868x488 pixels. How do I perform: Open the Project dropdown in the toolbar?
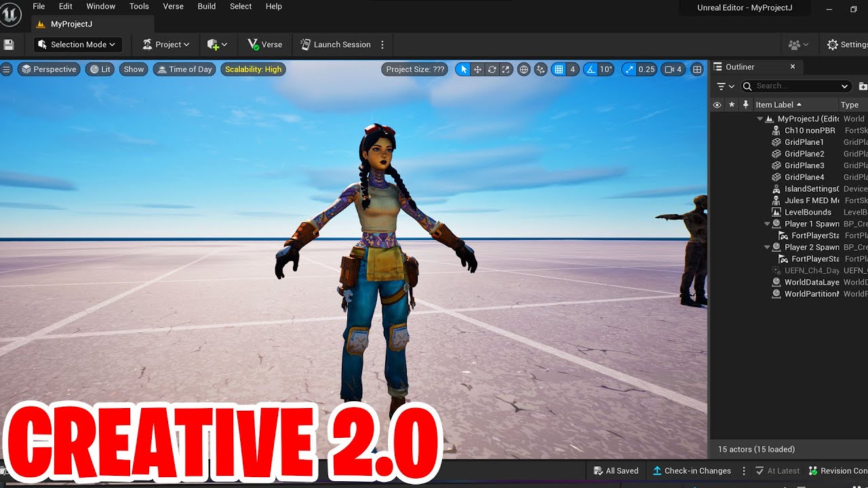166,45
